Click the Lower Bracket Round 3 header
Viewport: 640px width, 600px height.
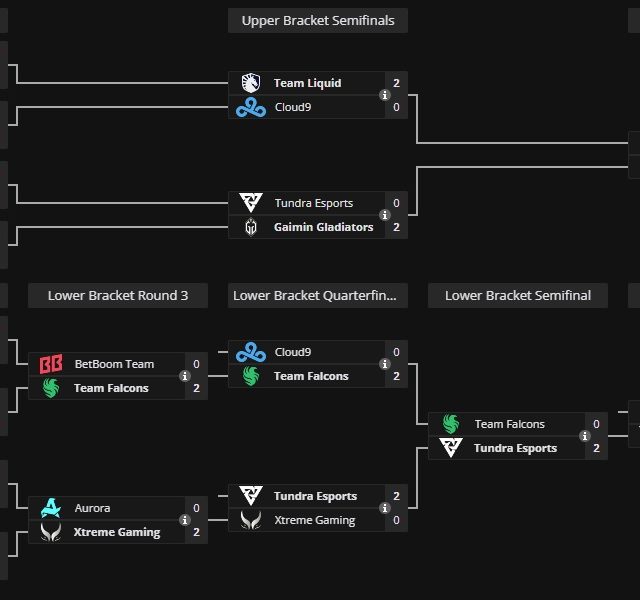118,295
